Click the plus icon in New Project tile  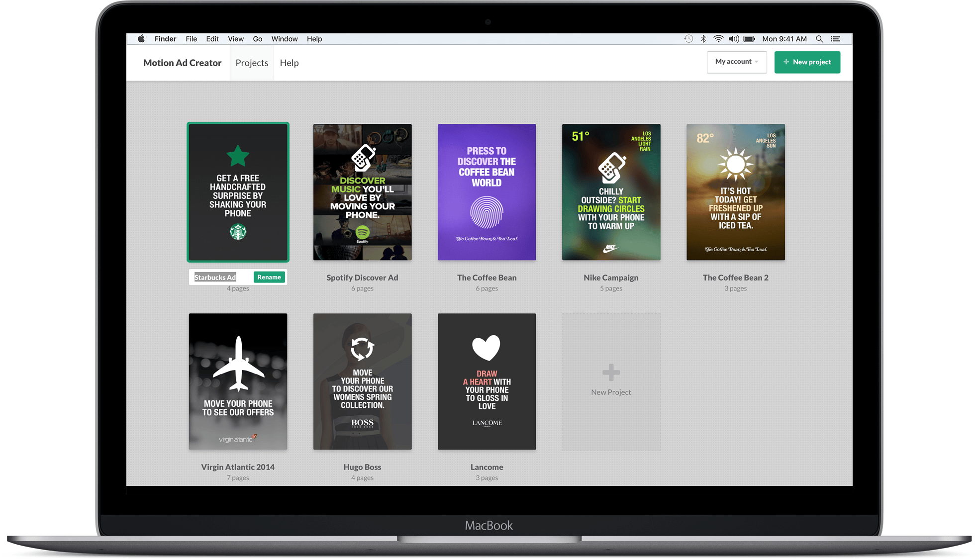click(611, 372)
